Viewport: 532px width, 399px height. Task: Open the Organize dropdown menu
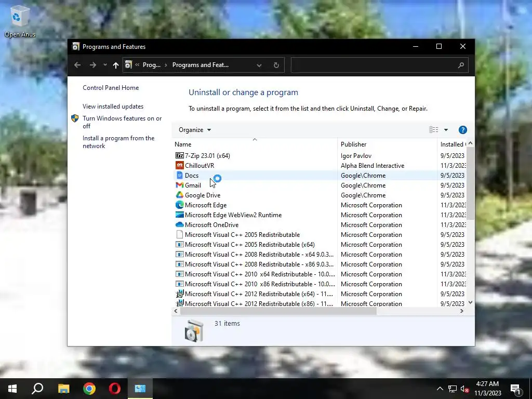195,129
